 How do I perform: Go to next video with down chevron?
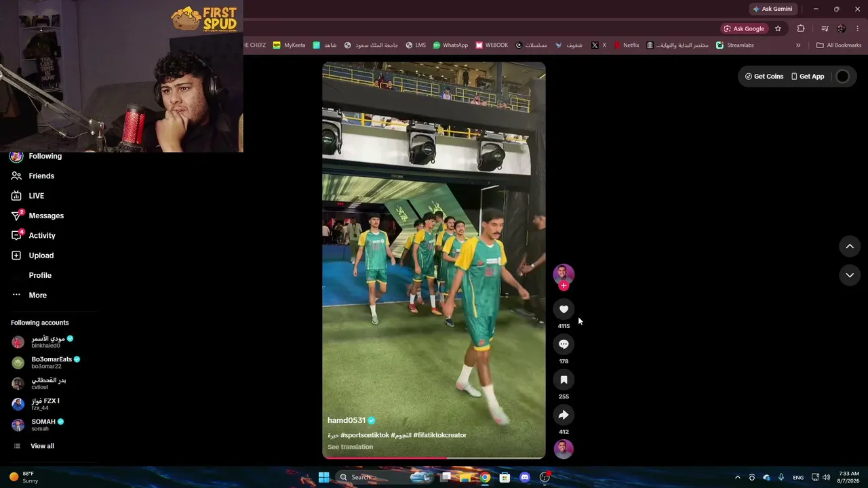click(x=850, y=275)
